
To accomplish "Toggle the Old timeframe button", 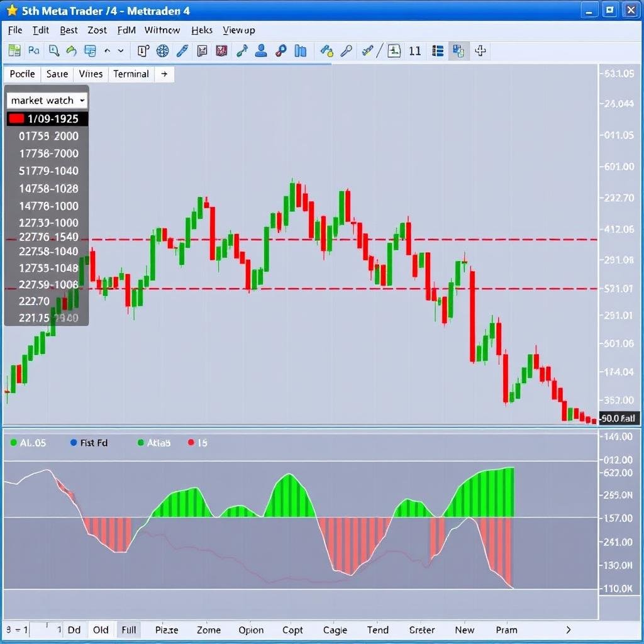I will pos(101,630).
